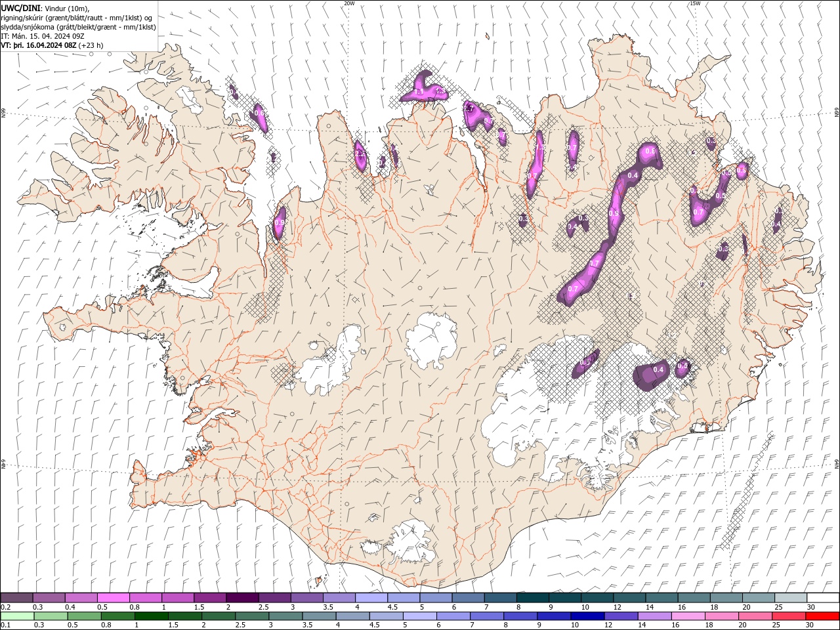This screenshot has height=630, width=840.
Task: Click the "20W" longitude label at top
Action: 349,3
